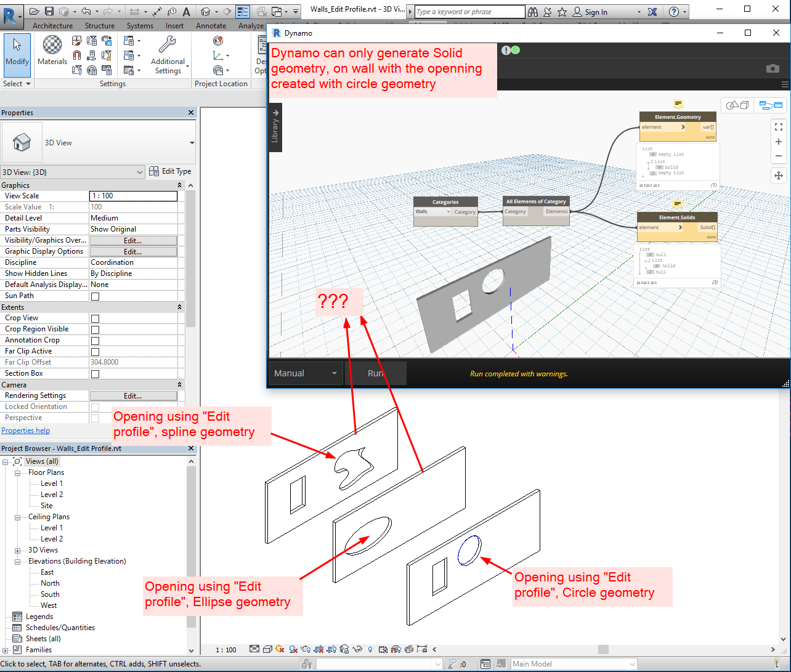Image resolution: width=791 pixels, height=672 pixels.
Task: Switch to the Structure ribbon tab
Action: coord(100,26)
